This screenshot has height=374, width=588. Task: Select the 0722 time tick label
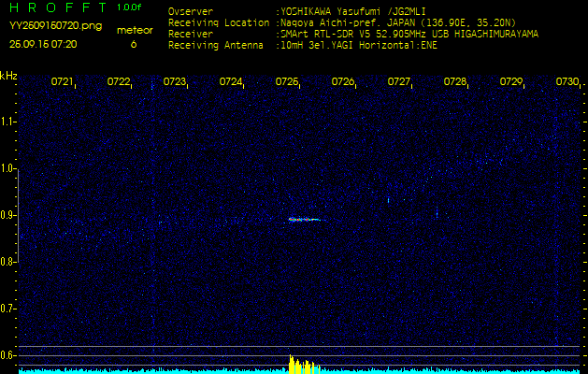pos(119,82)
